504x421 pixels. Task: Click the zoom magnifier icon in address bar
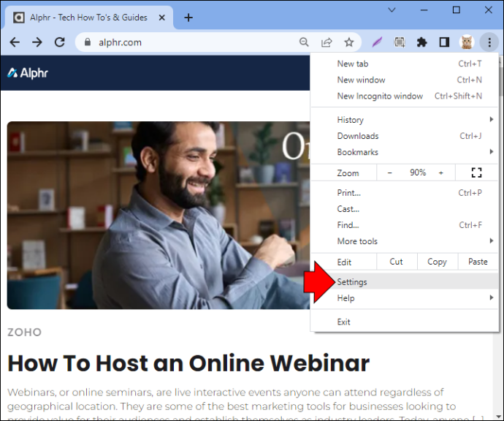(304, 42)
